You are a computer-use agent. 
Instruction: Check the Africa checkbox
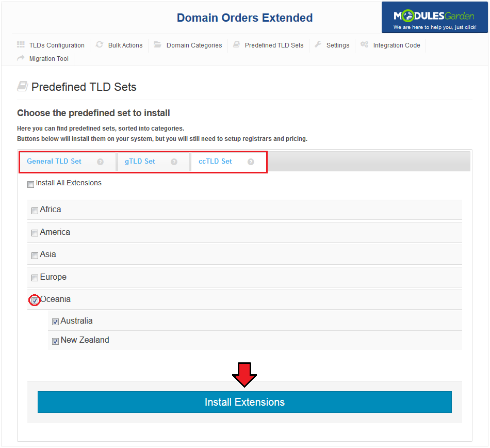[35, 211]
